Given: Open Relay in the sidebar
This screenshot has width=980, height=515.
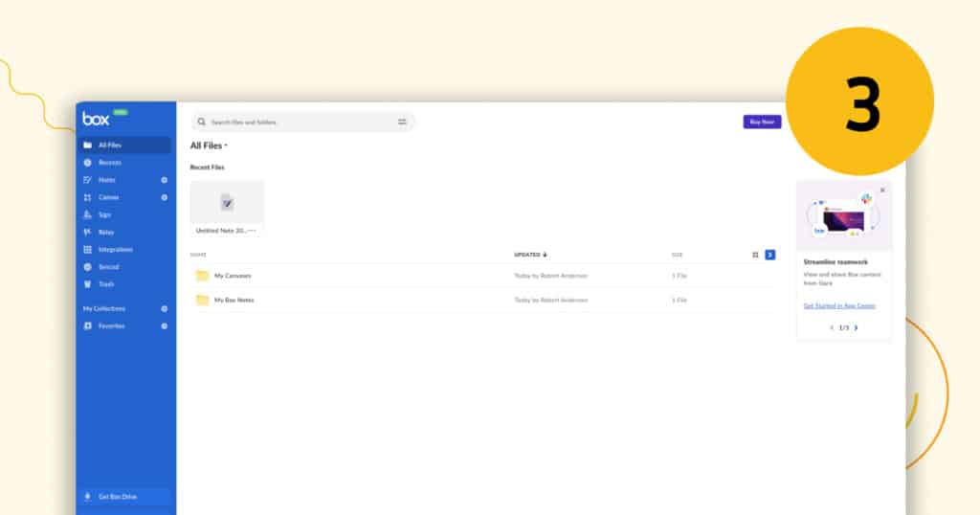Looking at the screenshot, I should pos(105,232).
